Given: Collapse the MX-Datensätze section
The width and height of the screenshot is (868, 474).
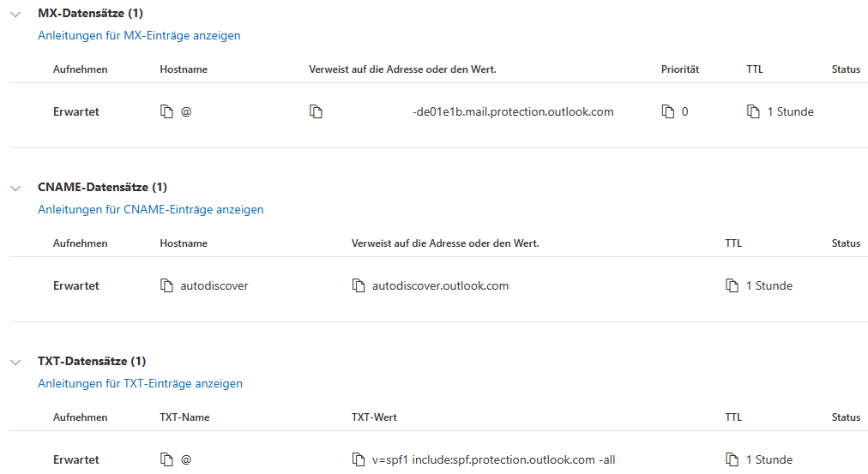Looking at the screenshot, I should [15, 14].
